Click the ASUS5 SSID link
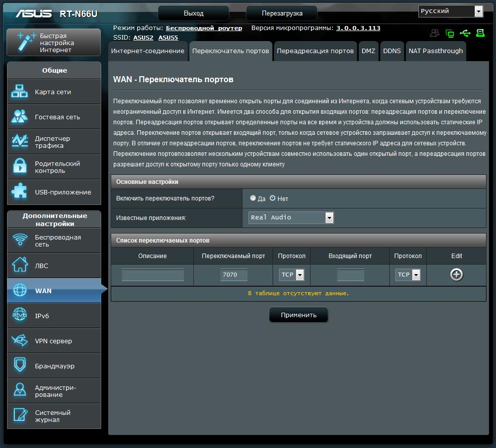This screenshot has width=496, height=448. pos(168,38)
